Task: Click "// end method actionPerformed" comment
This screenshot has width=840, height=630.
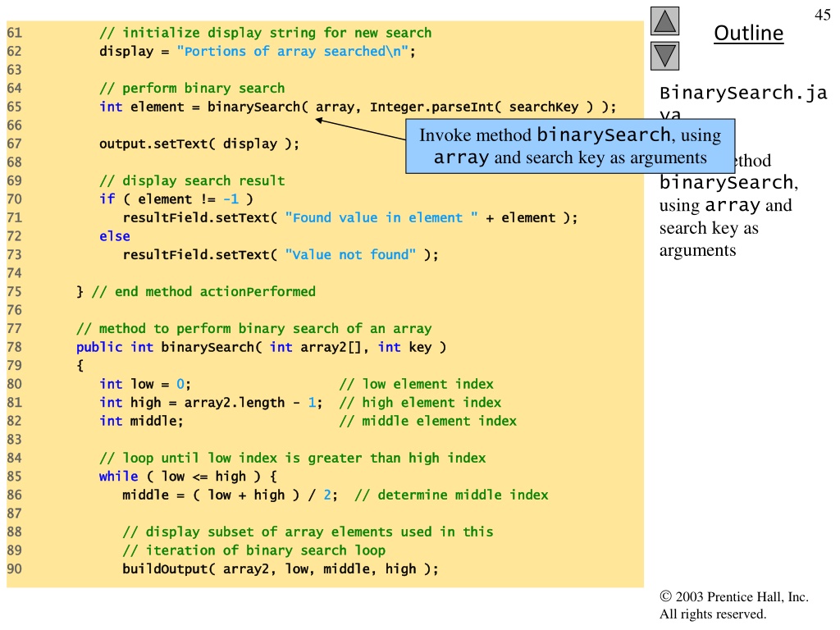Action: point(203,292)
